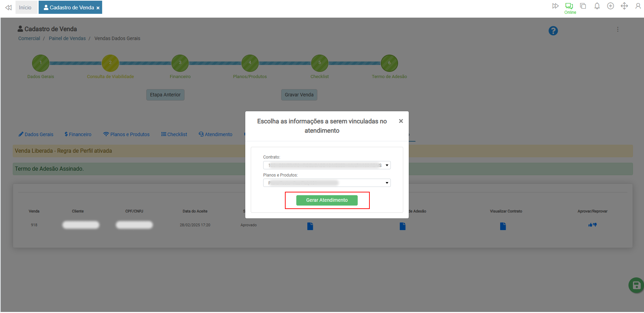This screenshot has width=644, height=313.
Task: Select the Checklist tab
Action: tap(174, 134)
